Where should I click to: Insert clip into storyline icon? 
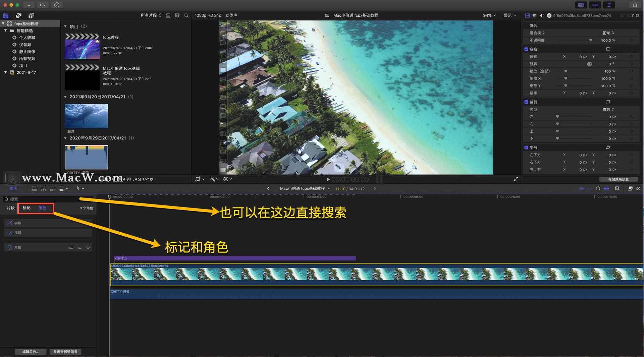pos(43,188)
